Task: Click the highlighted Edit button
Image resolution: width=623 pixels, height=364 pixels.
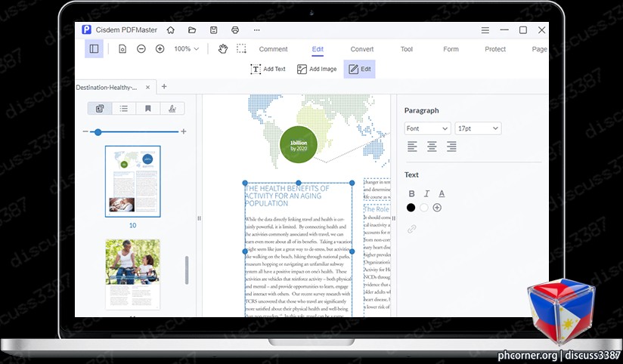Action: [x=360, y=69]
